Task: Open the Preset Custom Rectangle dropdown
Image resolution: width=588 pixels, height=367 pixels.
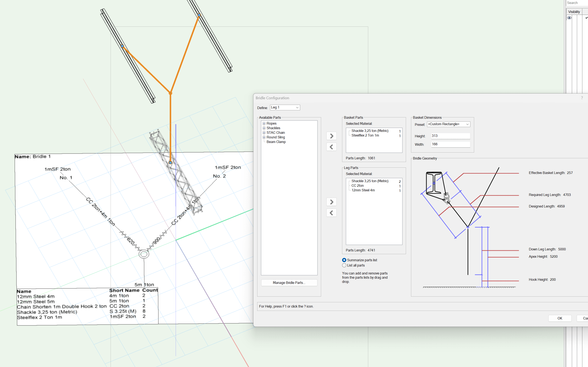Action: click(448, 124)
